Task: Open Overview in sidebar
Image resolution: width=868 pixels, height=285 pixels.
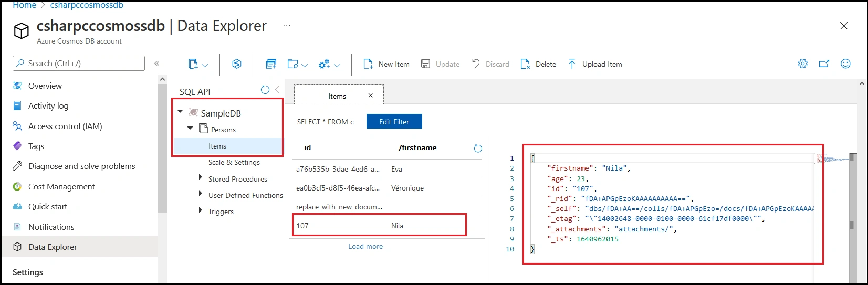Action: [x=45, y=86]
